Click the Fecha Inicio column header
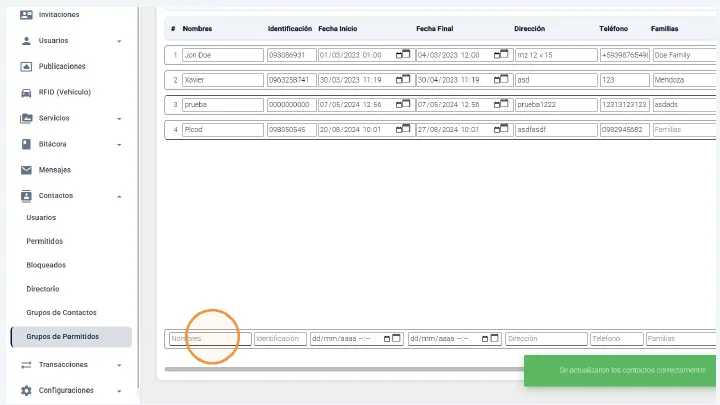This screenshot has height=405, width=720. 338,28
